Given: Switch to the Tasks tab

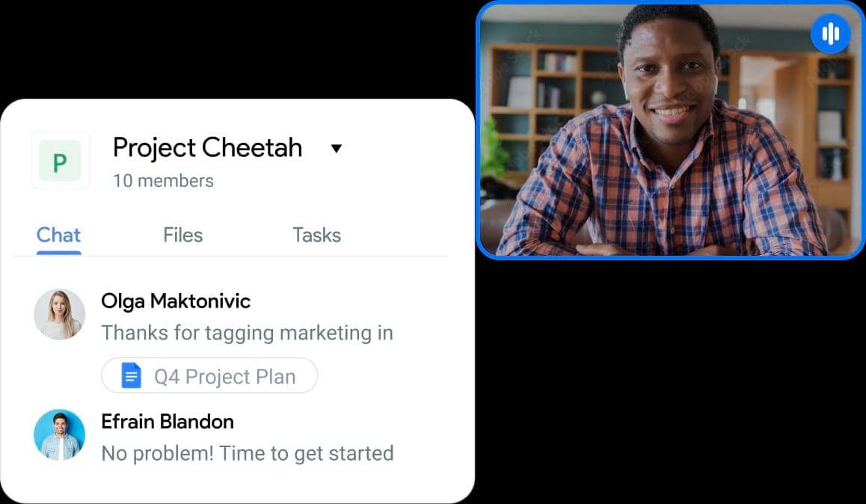Looking at the screenshot, I should tap(316, 235).
